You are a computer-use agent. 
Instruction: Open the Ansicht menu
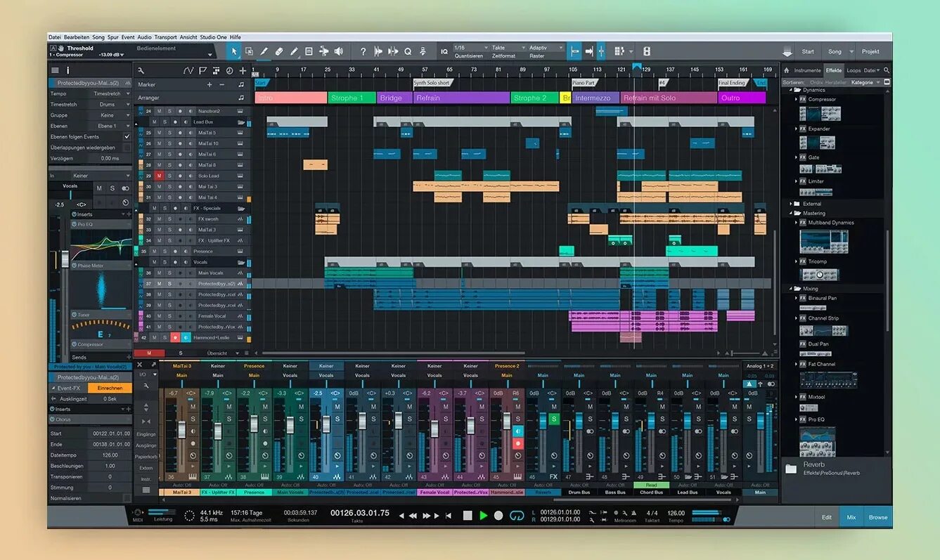pos(188,37)
